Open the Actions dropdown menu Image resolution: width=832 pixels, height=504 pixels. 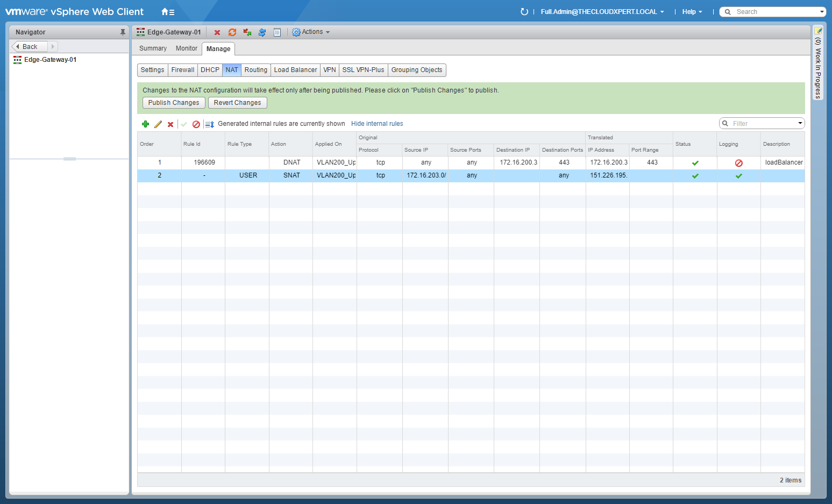click(311, 32)
